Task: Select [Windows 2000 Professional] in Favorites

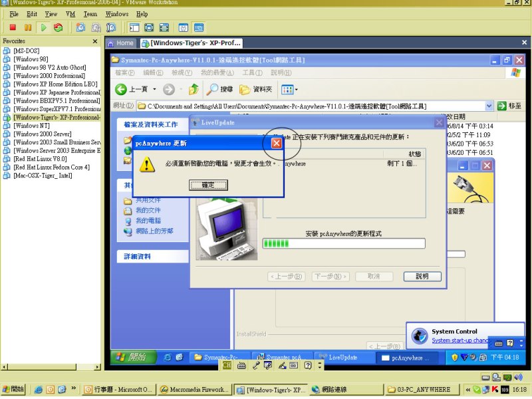Action: click(49, 76)
